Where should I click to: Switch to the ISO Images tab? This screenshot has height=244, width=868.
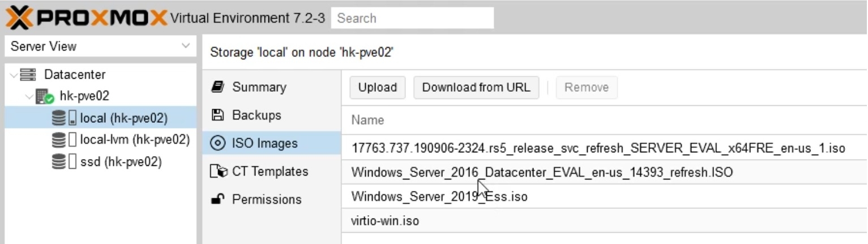pos(264,143)
